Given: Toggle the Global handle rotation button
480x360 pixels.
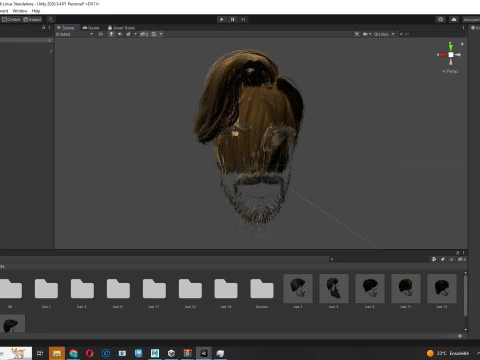Looking at the screenshot, I should point(32,20).
